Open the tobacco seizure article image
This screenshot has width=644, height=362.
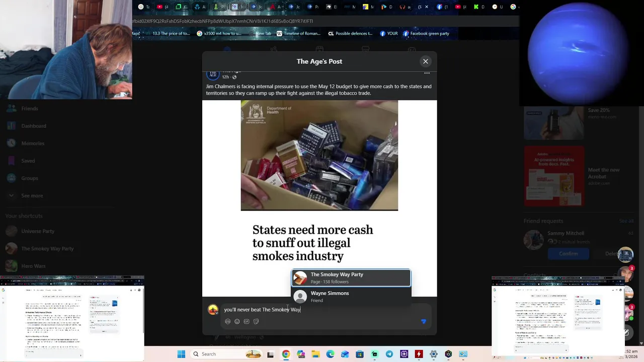pyautogui.click(x=319, y=155)
